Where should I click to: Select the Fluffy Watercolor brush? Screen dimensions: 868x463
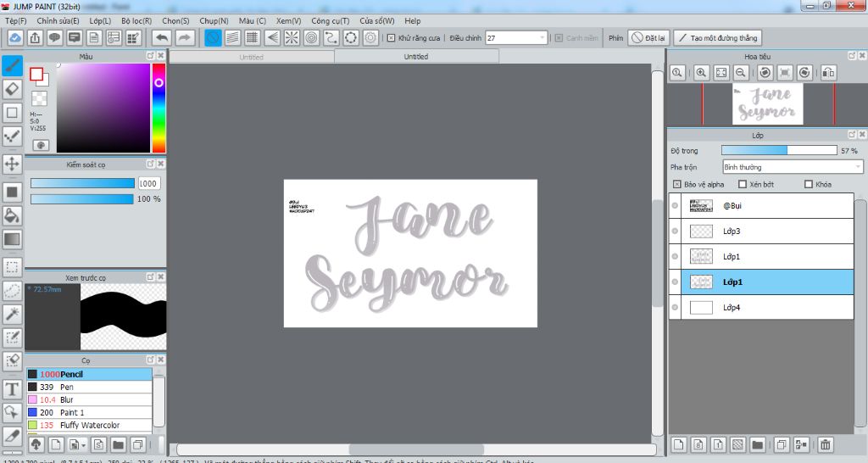(x=89, y=426)
